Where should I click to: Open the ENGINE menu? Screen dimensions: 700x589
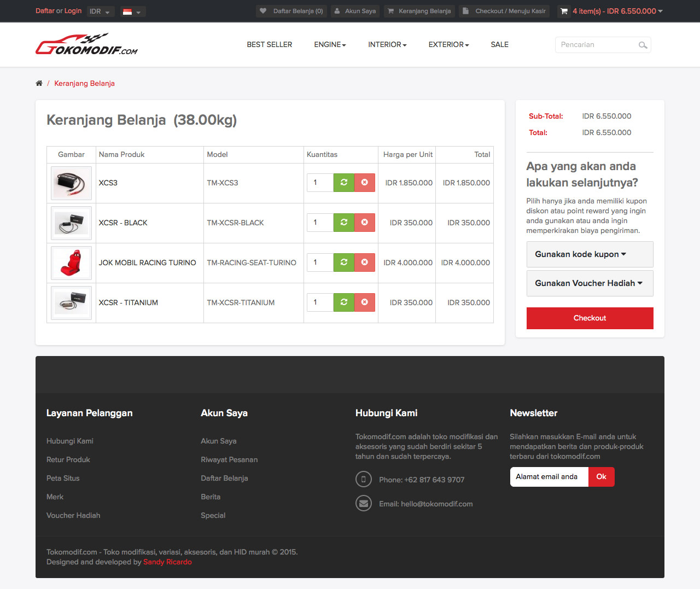tap(330, 45)
